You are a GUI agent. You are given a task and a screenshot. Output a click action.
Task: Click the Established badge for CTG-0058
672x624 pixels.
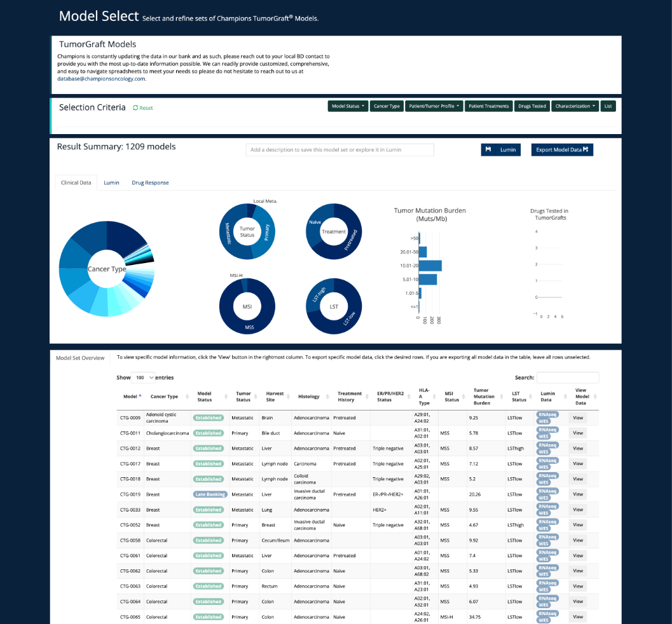209,541
